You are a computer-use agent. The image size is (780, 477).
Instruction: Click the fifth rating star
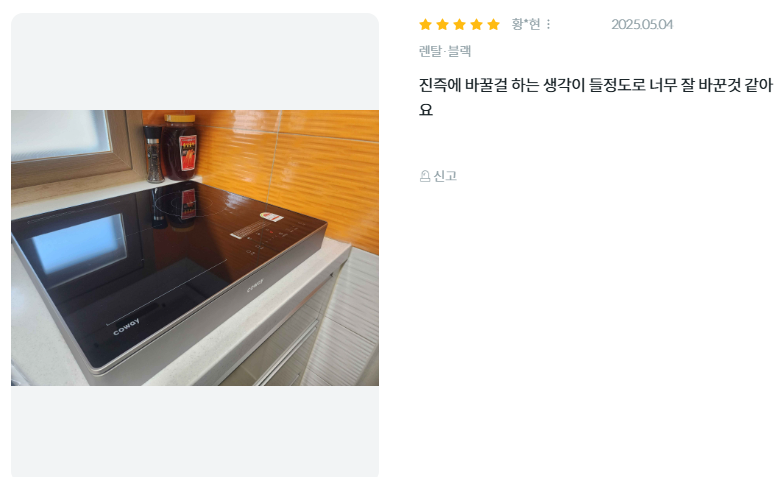pyautogui.click(x=493, y=24)
